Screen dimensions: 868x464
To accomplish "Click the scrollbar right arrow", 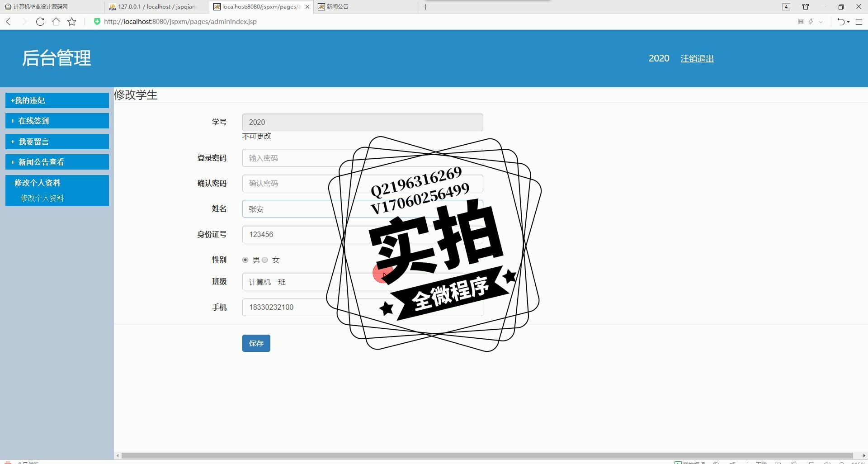I will point(864,455).
